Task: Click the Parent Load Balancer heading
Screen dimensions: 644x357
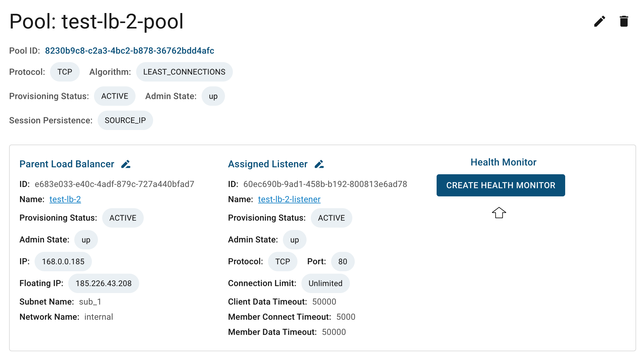Action: (67, 164)
